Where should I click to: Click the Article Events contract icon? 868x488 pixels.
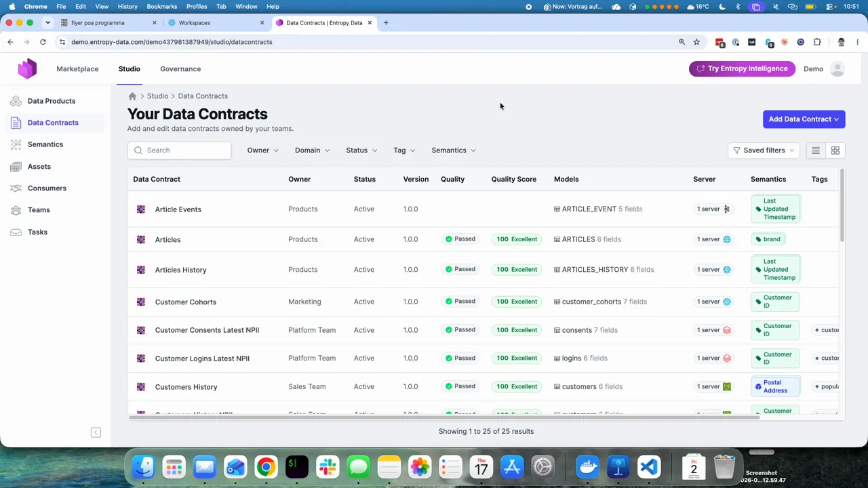pyautogui.click(x=141, y=209)
